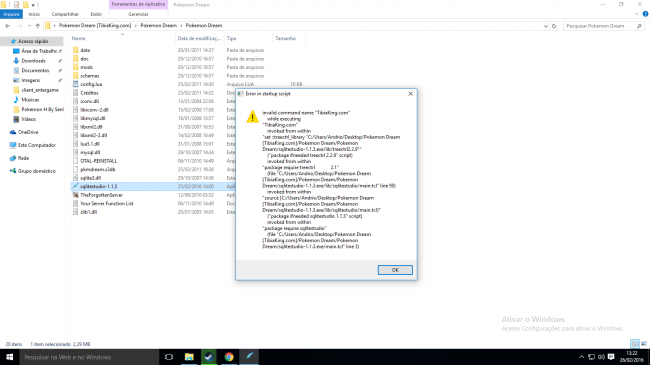
Task: Select the config.lua file icon
Action: (x=75, y=84)
